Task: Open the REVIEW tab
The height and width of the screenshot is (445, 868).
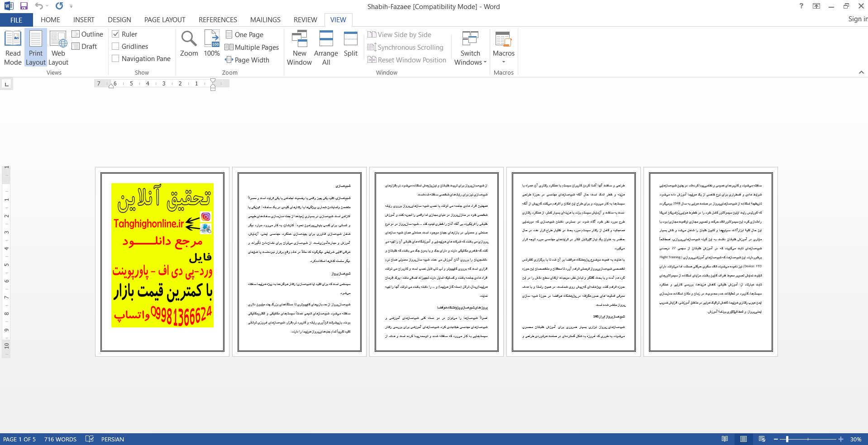Action: pyautogui.click(x=305, y=20)
